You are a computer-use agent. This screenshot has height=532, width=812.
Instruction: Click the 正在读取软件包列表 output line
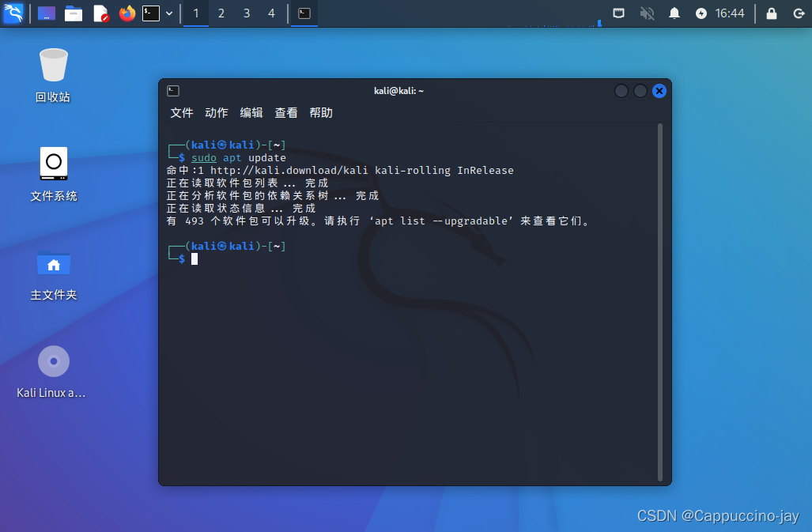click(x=247, y=183)
